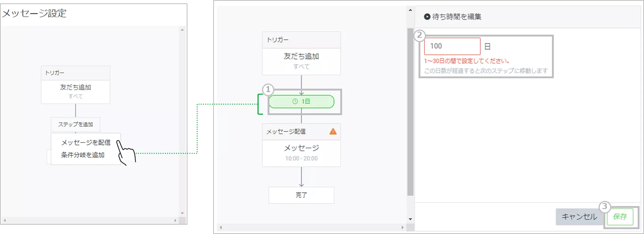Click the left panel scroll-left arrow
This screenshot has width=644, height=234.
[x=5, y=221]
